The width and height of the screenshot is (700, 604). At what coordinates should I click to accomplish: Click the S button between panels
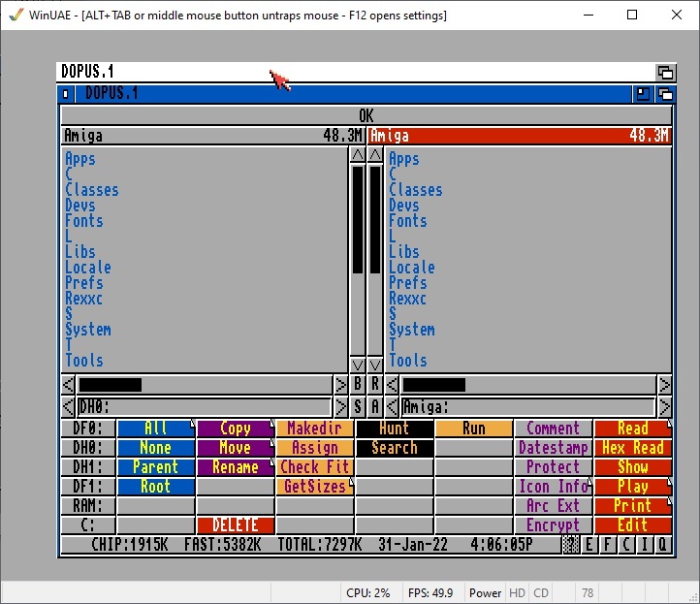(357, 406)
